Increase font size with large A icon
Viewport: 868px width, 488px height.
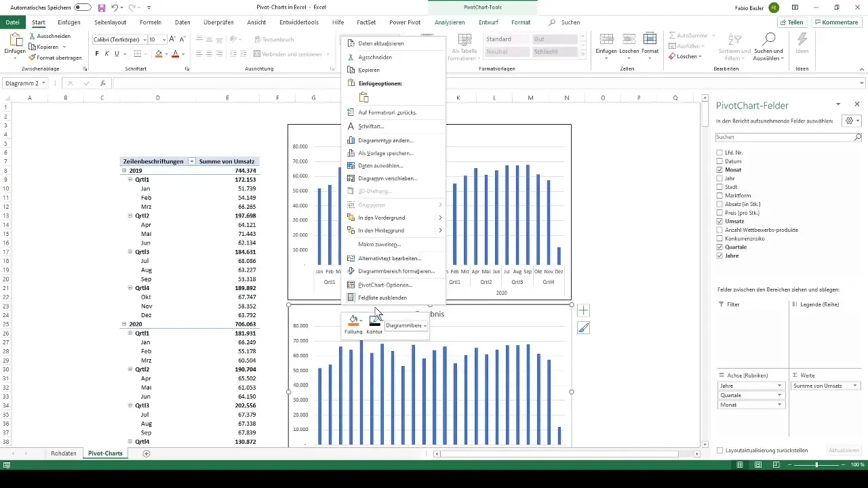point(172,39)
